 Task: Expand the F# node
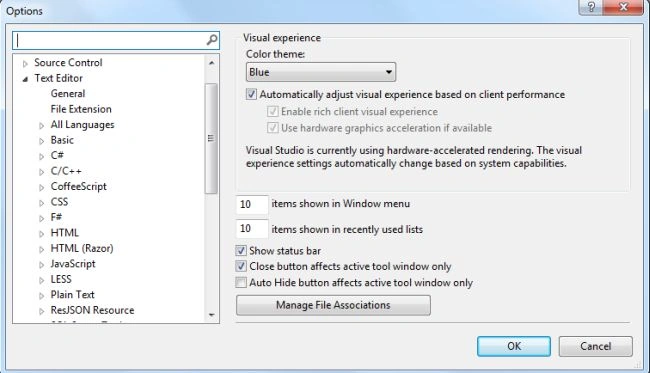41,218
